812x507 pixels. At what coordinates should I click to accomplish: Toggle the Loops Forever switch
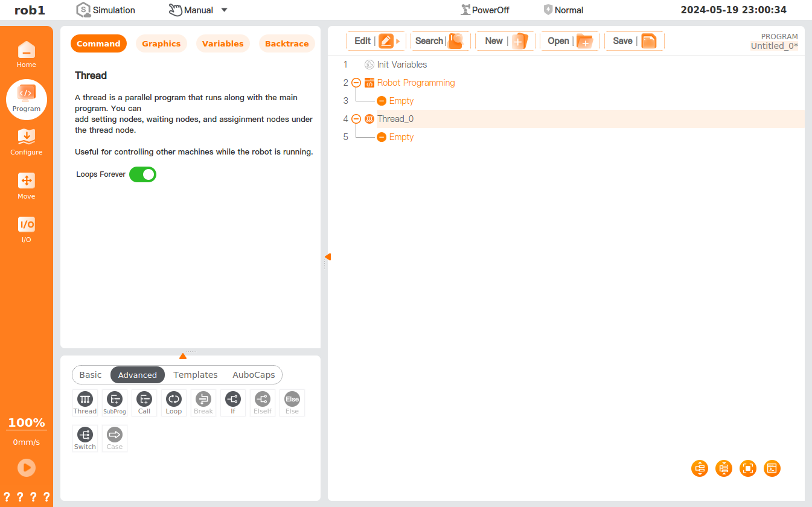[x=142, y=174]
